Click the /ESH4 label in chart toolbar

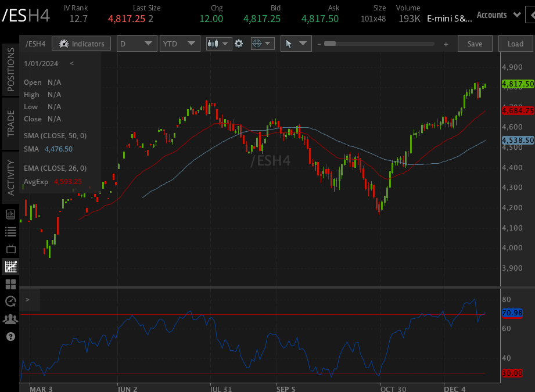[35, 44]
